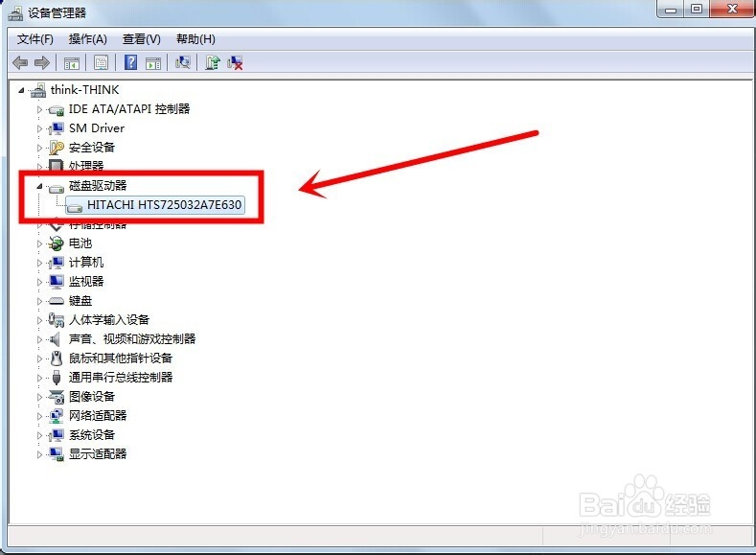Collapse the 磁盘驱动器 node
The image size is (756, 555).
(x=39, y=186)
